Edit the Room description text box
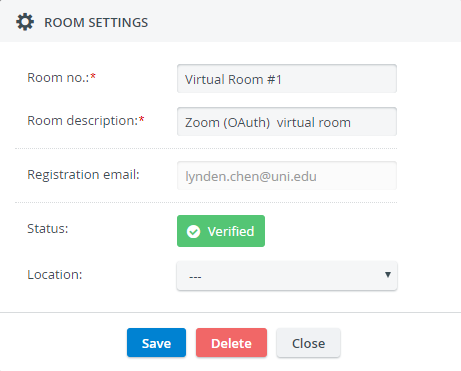461x371 pixels. (x=287, y=122)
